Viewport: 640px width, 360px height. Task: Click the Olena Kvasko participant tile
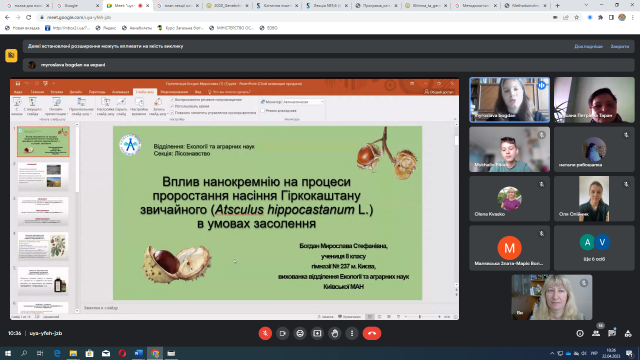click(x=509, y=199)
